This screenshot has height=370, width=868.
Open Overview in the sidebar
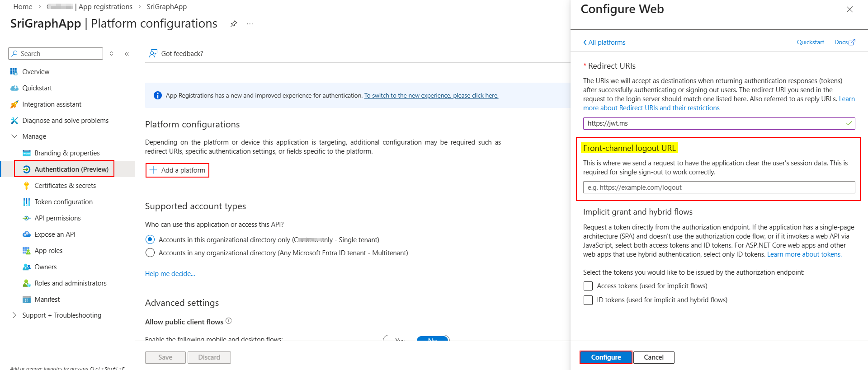(36, 72)
